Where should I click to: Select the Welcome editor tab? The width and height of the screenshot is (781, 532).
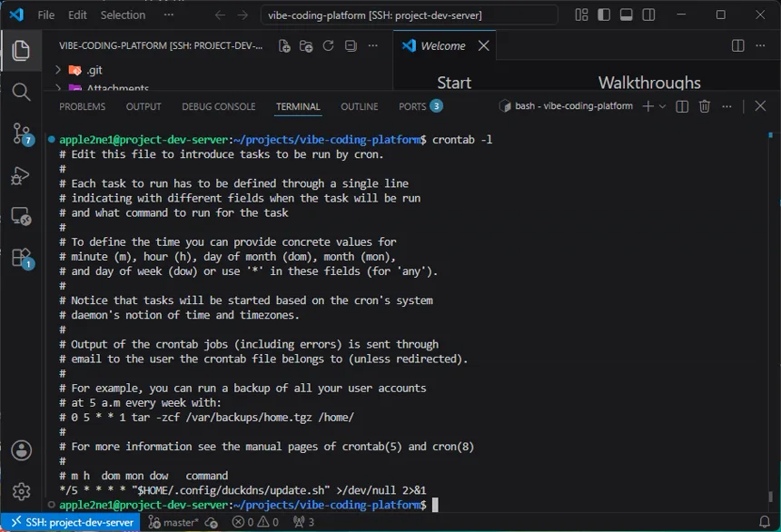click(442, 45)
